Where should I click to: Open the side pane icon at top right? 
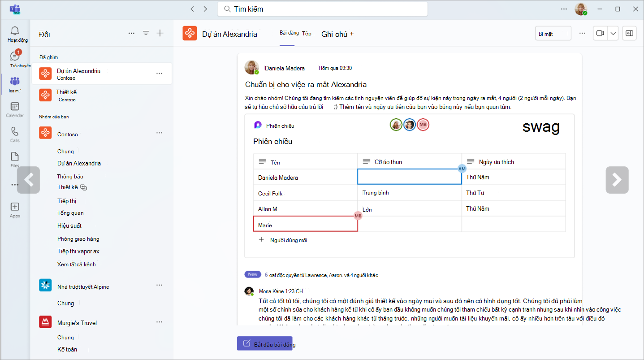coord(629,34)
